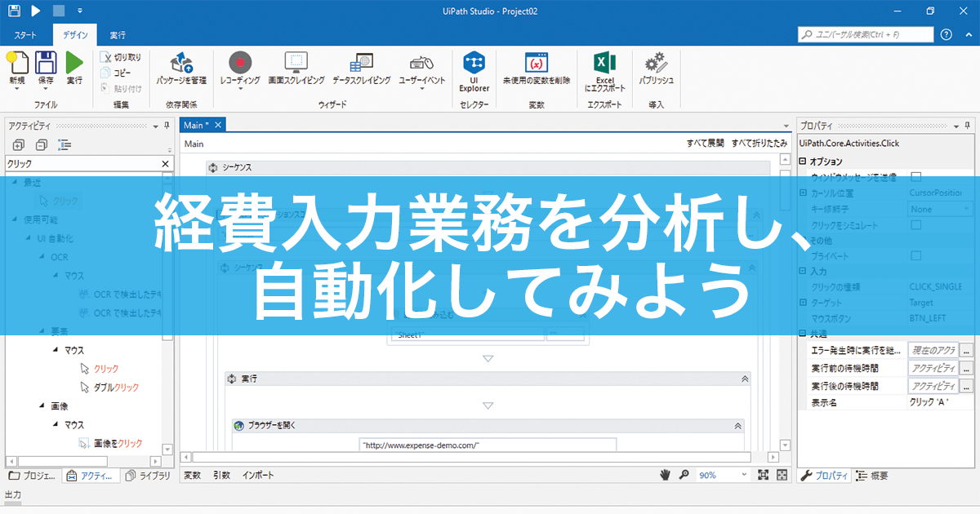Launch UI Explorer from the ribbon
Image resolution: width=980 pixels, height=514 pixels.
click(474, 71)
